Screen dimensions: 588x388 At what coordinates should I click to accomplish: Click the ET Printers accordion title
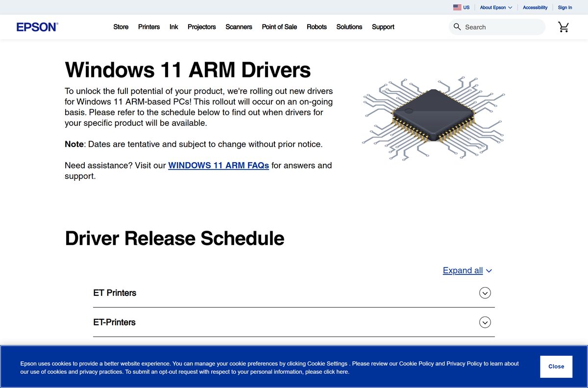pyautogui.click(x=115, y=293)
